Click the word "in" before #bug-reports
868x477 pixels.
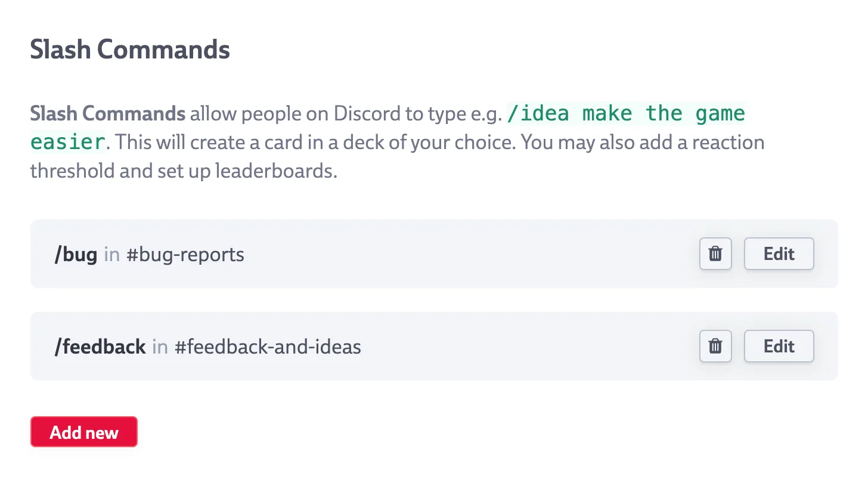[112, 255]
